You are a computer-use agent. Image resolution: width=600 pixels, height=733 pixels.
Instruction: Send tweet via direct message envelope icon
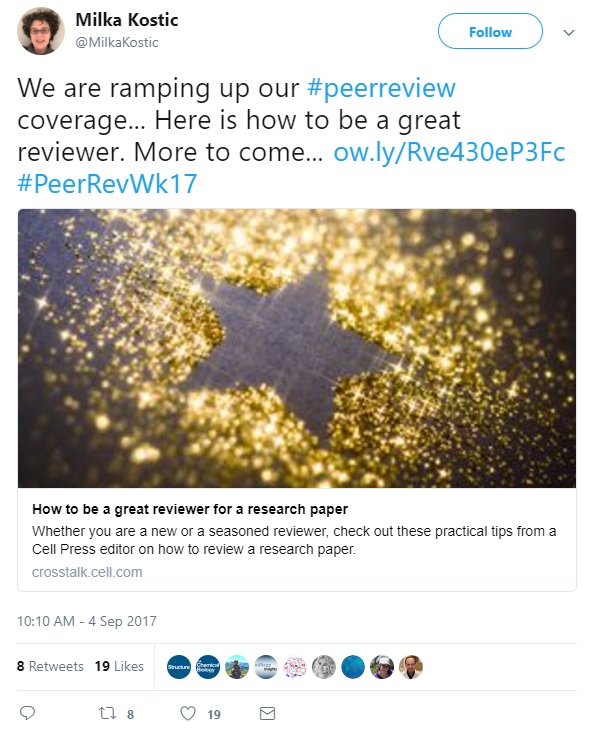267,713
